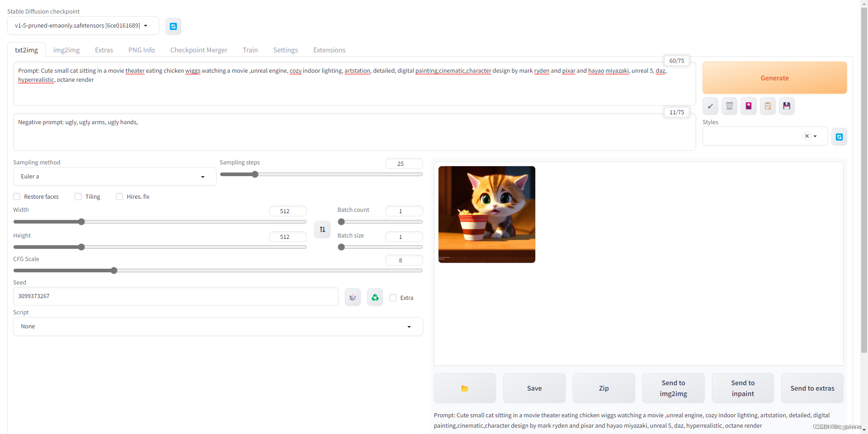Refresh the Styles list
The image size is (868, 434).
coord(839,137)
